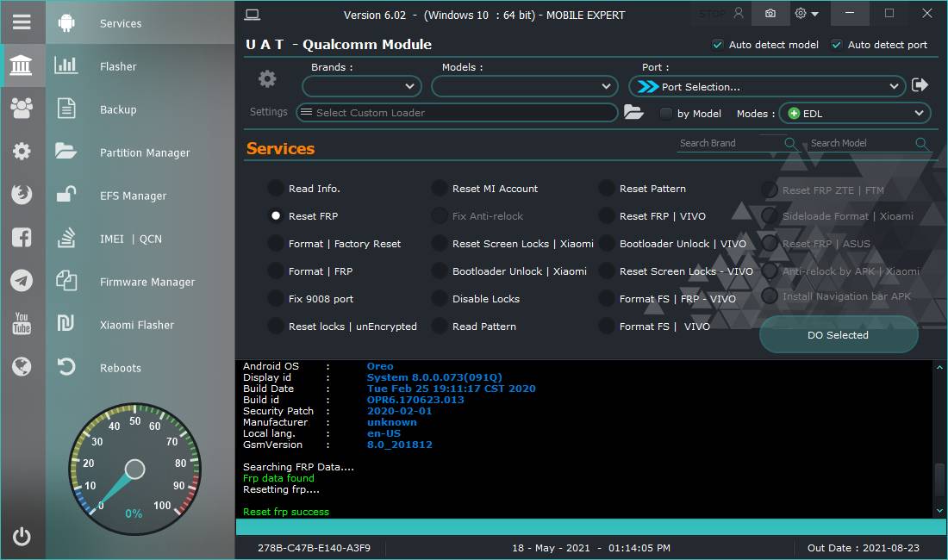Select Reset MI Account option

pos(440,189)
